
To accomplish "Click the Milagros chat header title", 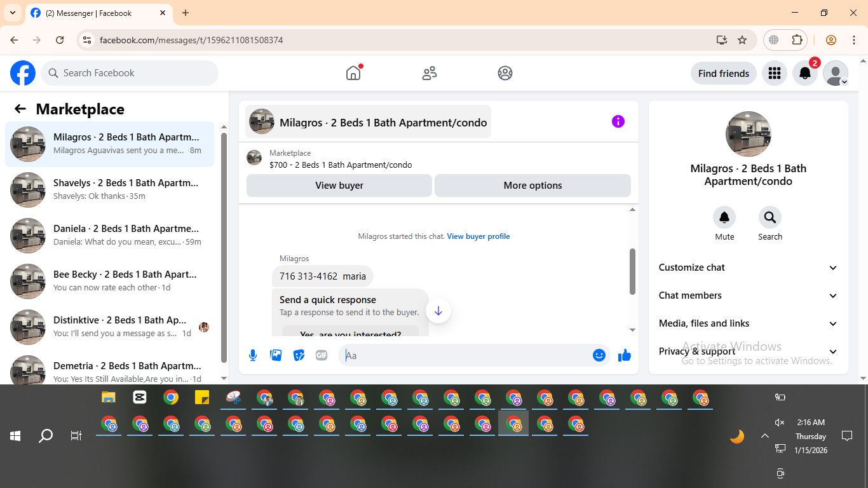I will coord(368,121).
